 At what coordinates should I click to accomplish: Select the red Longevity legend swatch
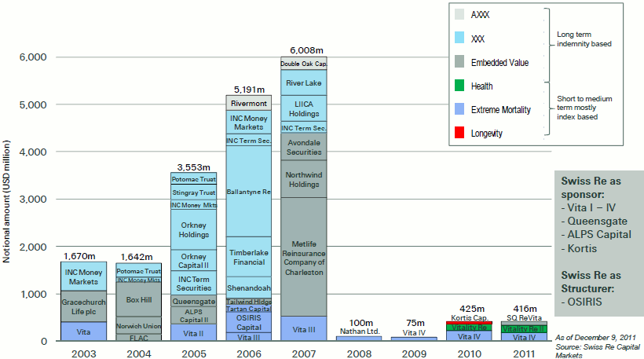(x=460, y=134)
